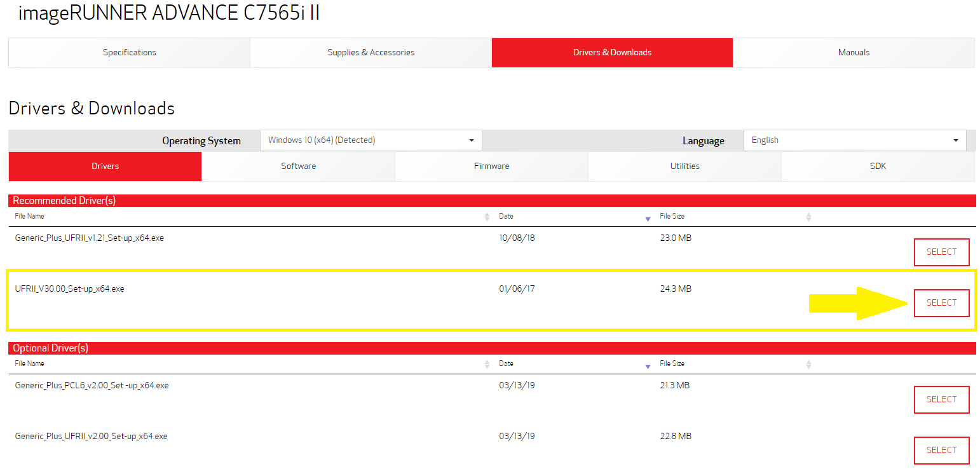Image resolution: width=980 pixels, height=469 pixels.
Task: Open the Language dropdown set to English
Action: [x=855, y=140]
